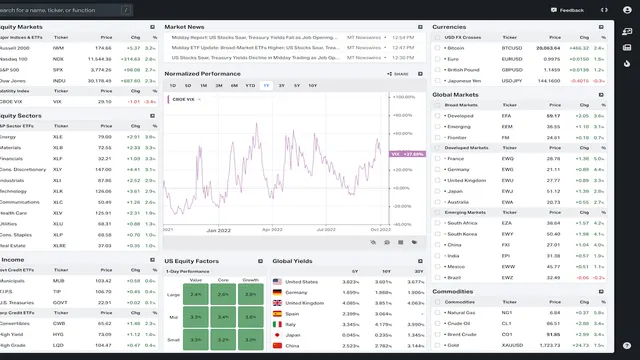Click the Mid Core 3.4% factor cell
The height and width of the screenshot is (360, 640).
(223, 317)
